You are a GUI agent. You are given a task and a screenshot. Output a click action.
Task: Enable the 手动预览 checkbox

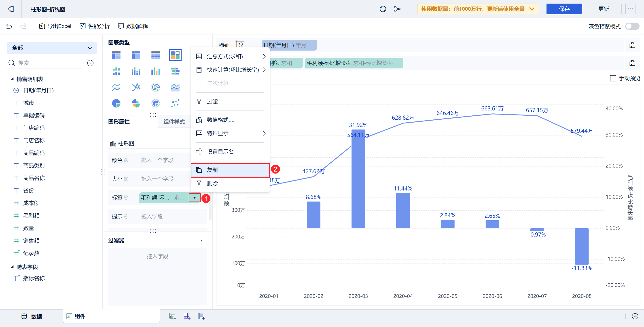pyautogui.click(x=613, y=78)
